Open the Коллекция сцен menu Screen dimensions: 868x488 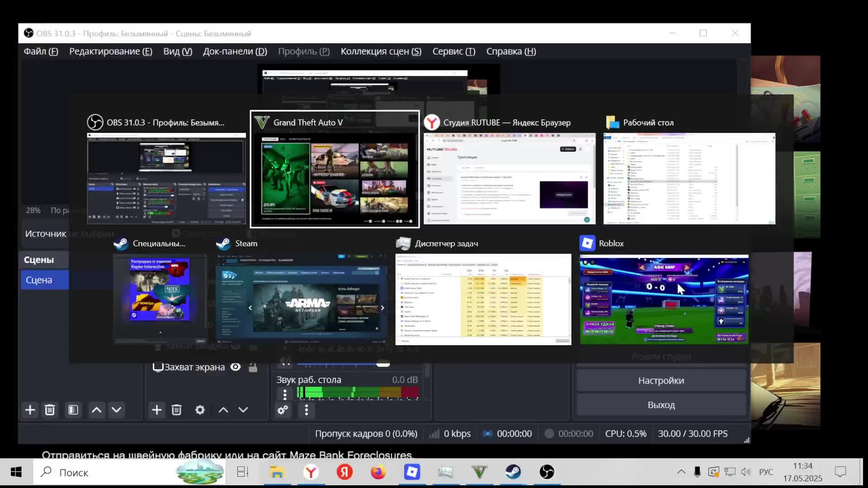[381, 52]
